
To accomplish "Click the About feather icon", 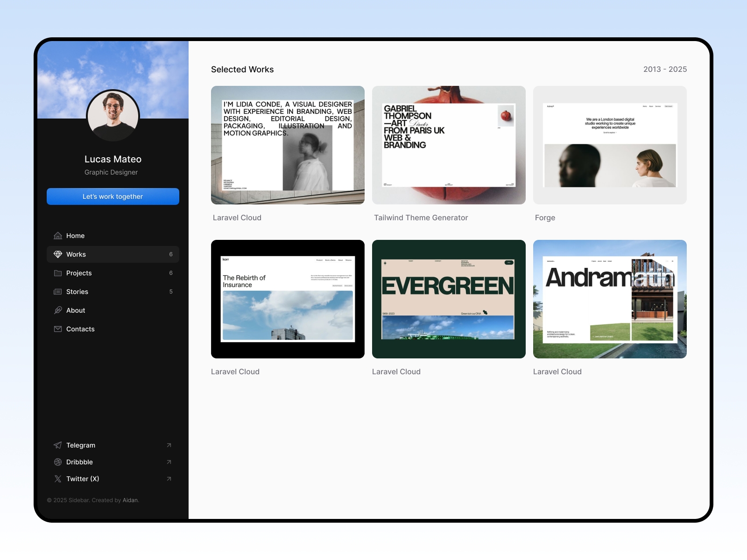I will (58, 310).
